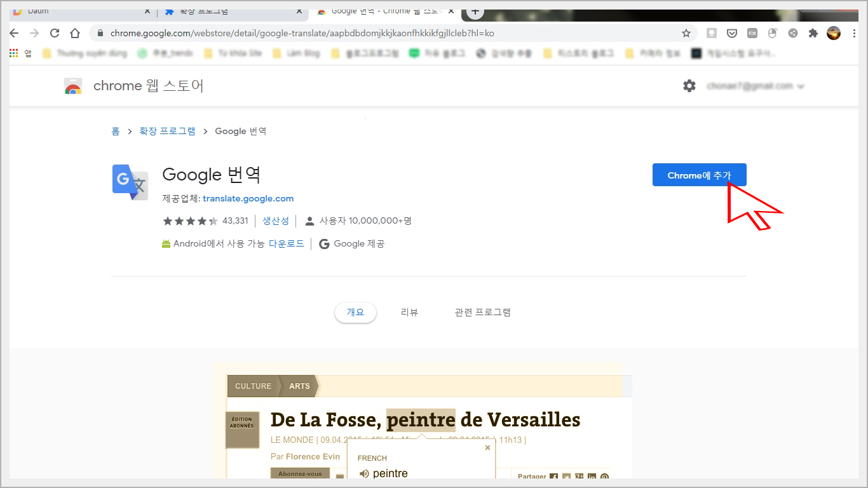This screenshot has width=868, height=488.
Task: Open the 생산성 category link
Action: click(x=276, y=221)
